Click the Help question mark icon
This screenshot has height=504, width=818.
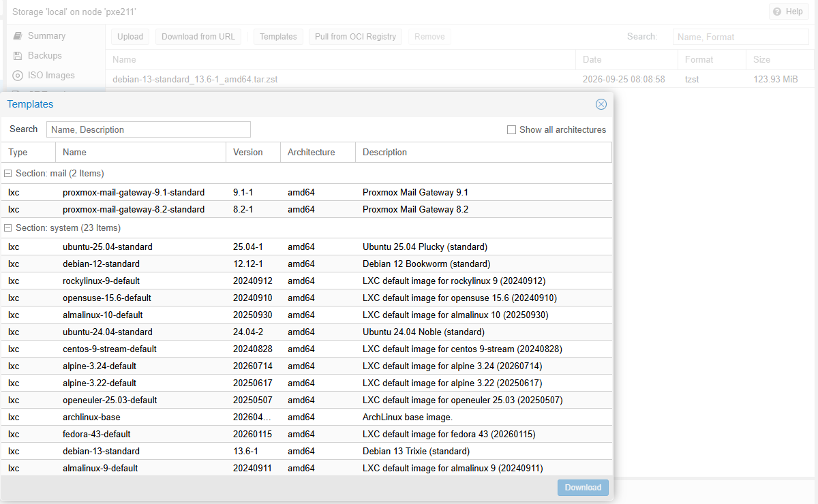[777, 12]
